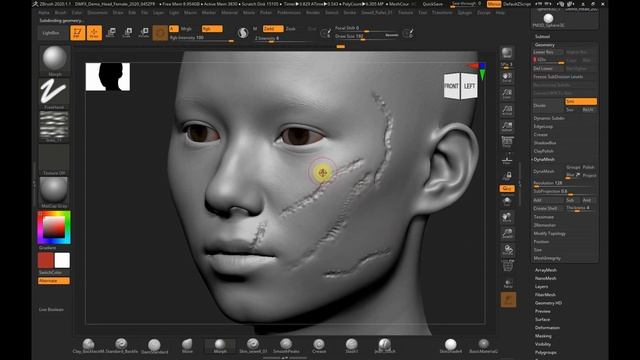The height and width of the screenshot is (360, 640).
Task: Open the Color menu
Action: coord(76,13)
